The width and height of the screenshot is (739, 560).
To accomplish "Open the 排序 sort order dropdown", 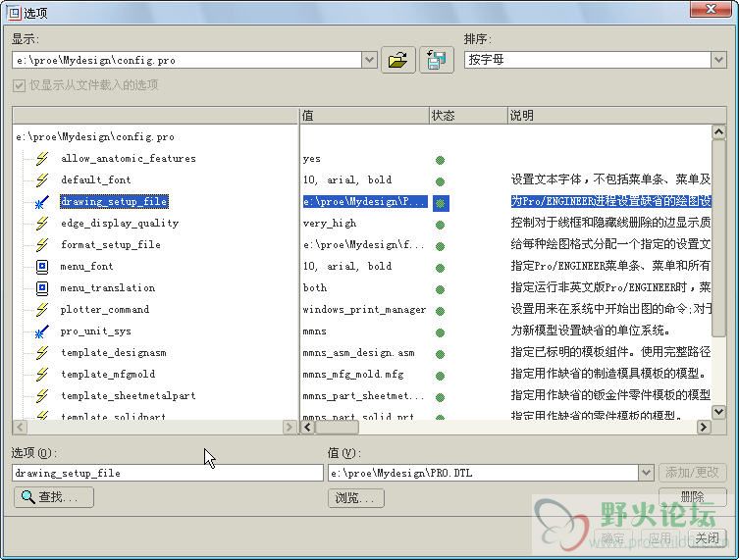I will tap(718, 60).
